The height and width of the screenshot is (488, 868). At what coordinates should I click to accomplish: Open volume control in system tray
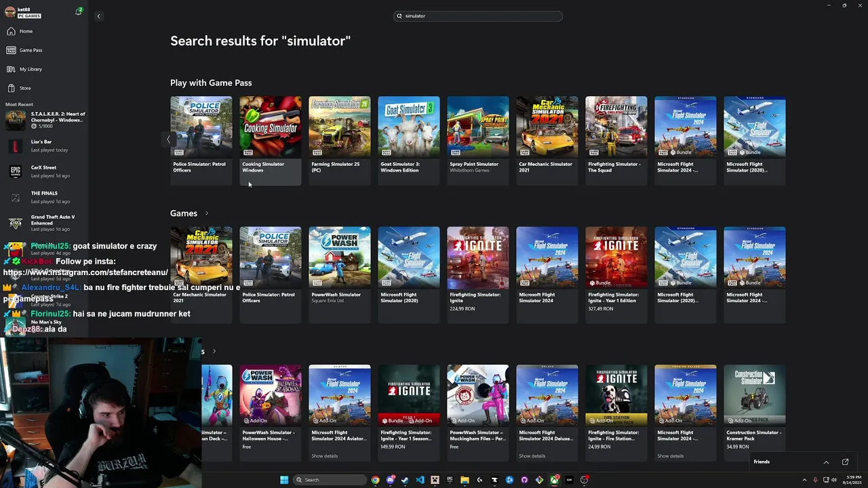834,480
